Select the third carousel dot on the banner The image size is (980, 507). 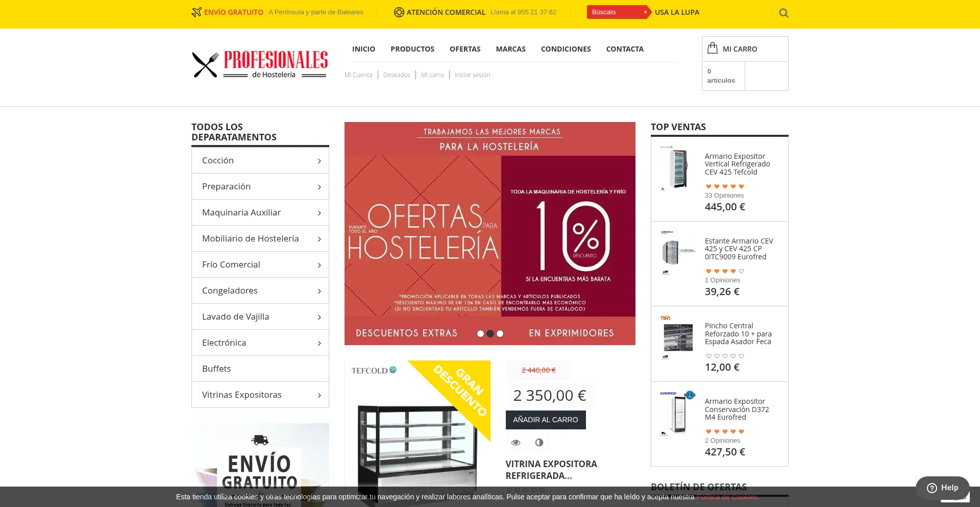(500, 333)
